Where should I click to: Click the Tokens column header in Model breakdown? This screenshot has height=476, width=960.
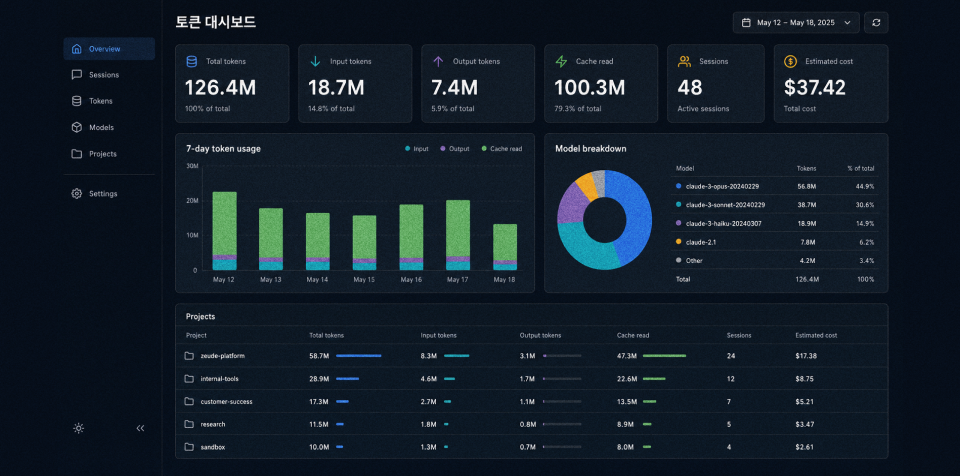pos(806,168)
